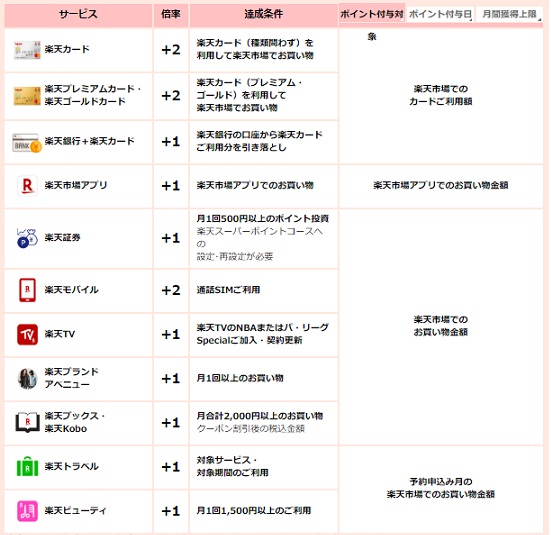Click the 楽天ブックス・楽天Kobo label
Screen dimensions: 551x535
pyautogui.click(x=75, y=422)
